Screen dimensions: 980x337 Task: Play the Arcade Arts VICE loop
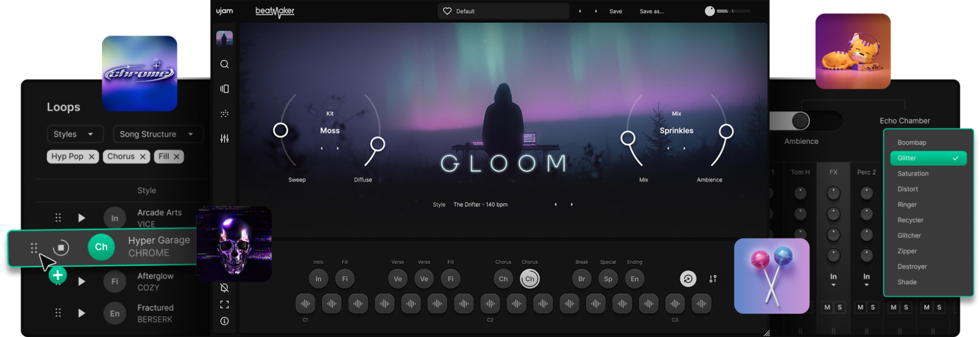(x=82, y=218)
